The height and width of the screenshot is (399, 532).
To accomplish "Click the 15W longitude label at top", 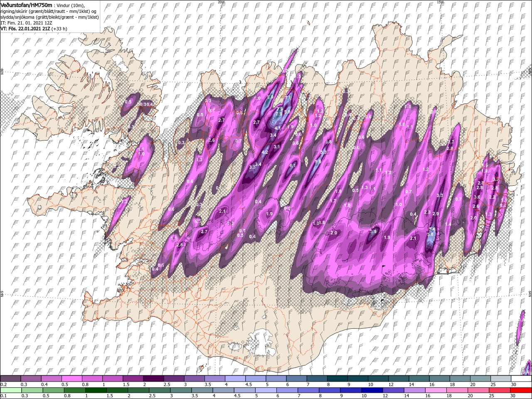I will pyautogui.click(x=440, y=2).
